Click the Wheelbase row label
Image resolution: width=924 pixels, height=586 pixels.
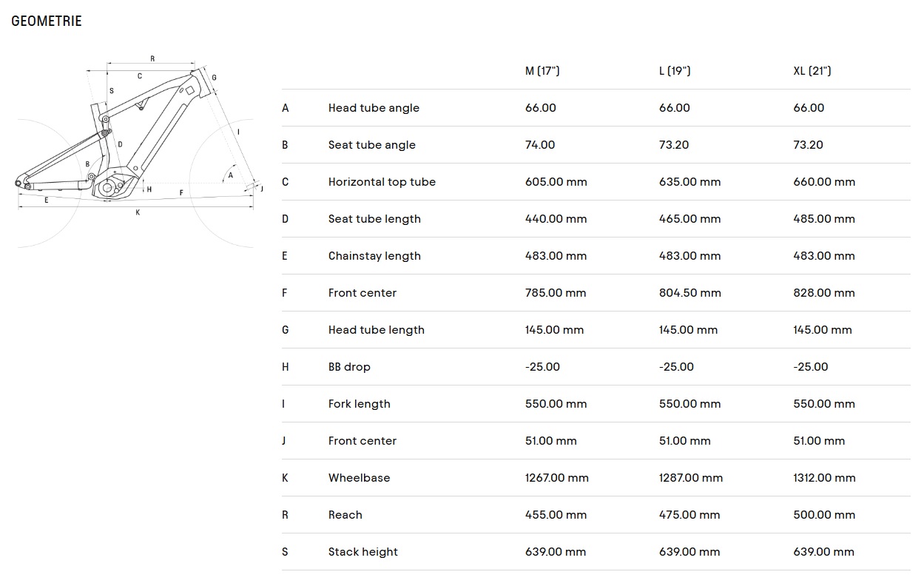point(359,478)
